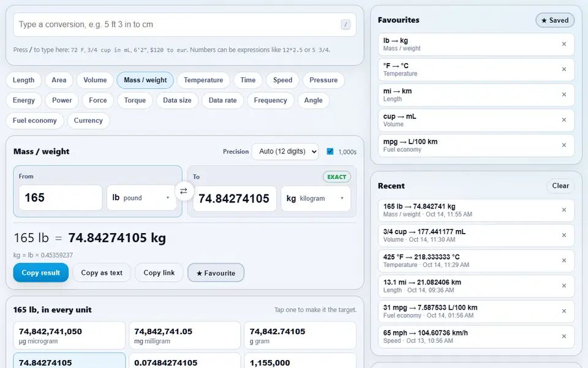Clear the Recent list
Screen dimensions: 588x368
(560, 186)
